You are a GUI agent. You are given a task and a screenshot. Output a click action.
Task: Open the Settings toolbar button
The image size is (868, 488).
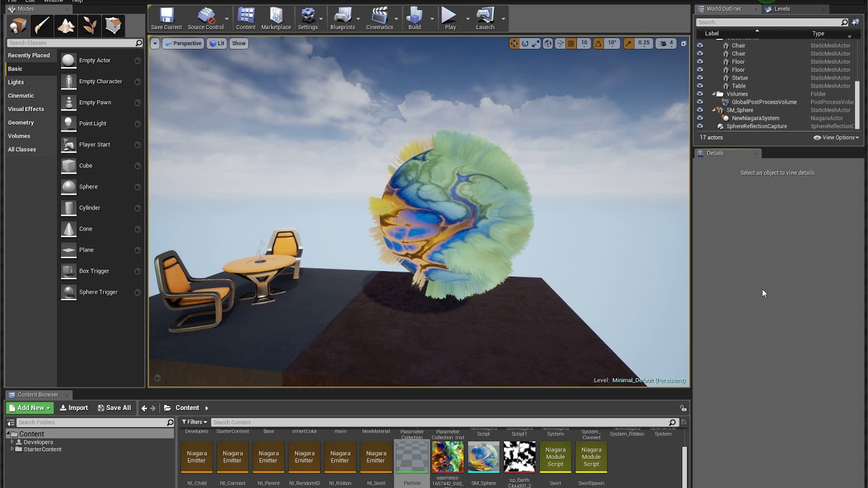tap(308, 19)
